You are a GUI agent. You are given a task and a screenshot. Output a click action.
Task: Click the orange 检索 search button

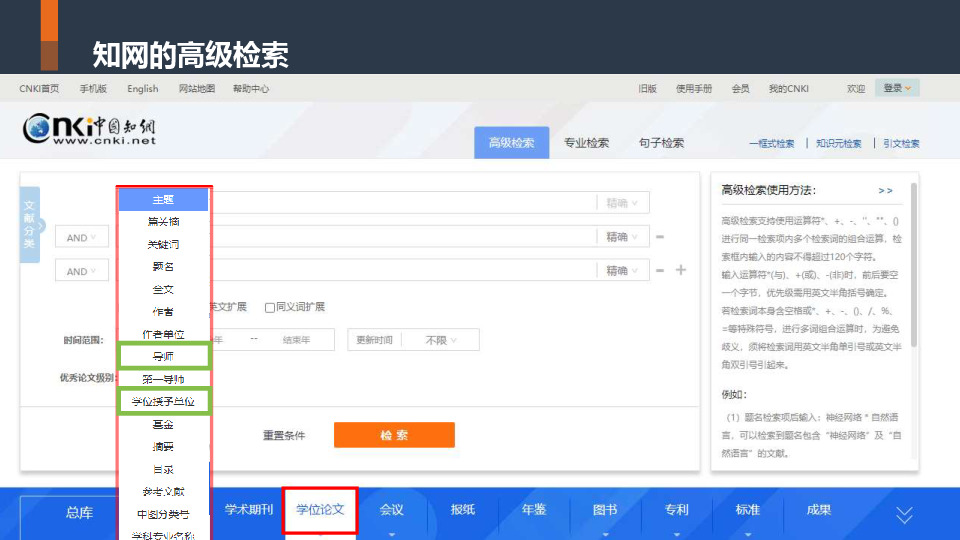pos(394,435)
